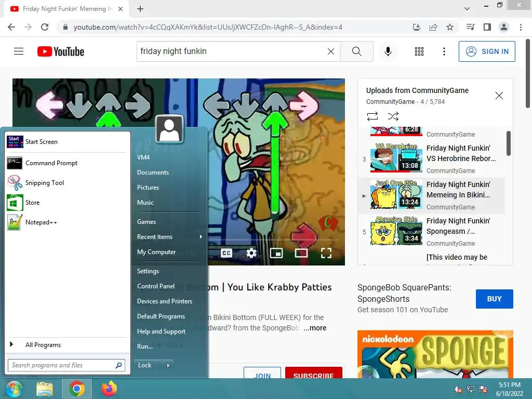Close the playlist panel
The image size is (532, 399).
(x=499, y=96)
